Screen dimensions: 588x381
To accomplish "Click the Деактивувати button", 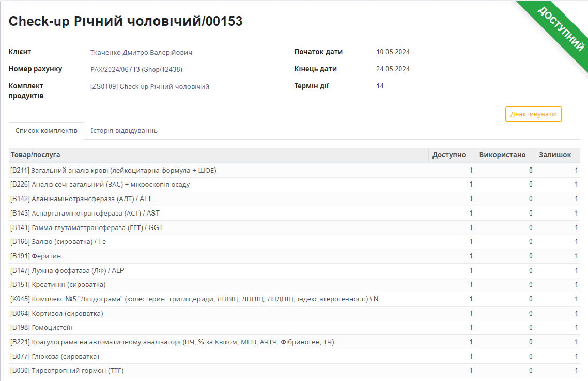I will point(533,114).
